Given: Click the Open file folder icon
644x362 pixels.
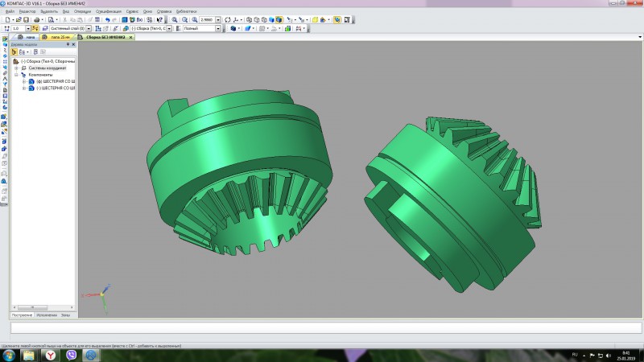Looking at the screenshot, I should (x=19, y=19).
